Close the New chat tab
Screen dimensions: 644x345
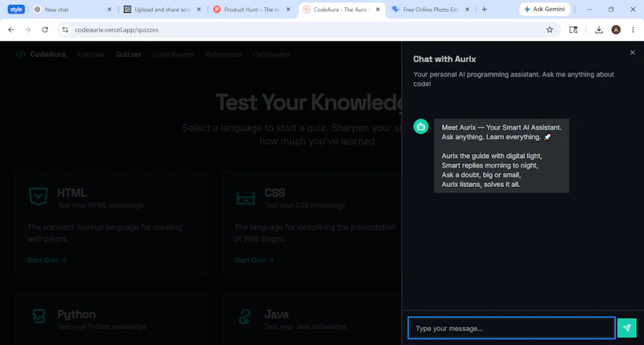point(109,10)
